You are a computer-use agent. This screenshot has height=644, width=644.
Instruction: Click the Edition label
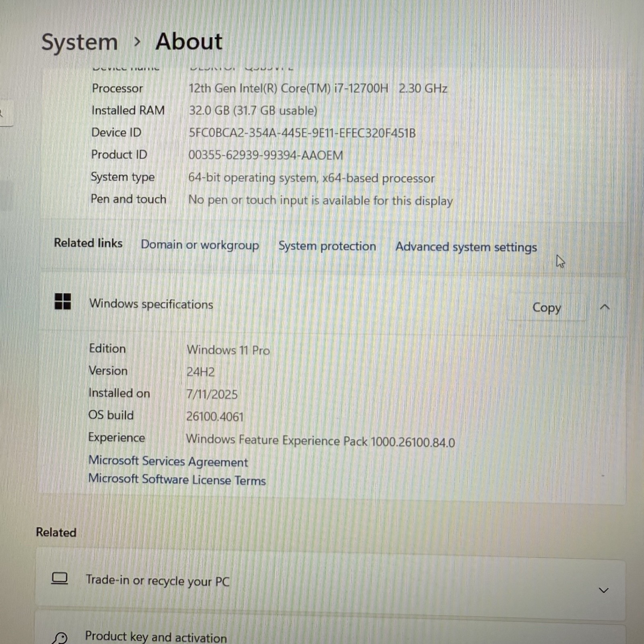(107, 348)
